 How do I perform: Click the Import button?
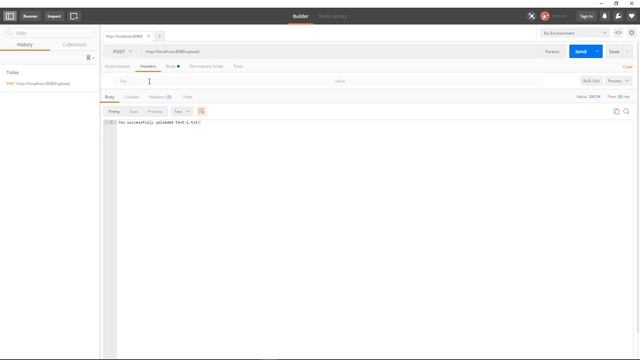coord(54,16)
